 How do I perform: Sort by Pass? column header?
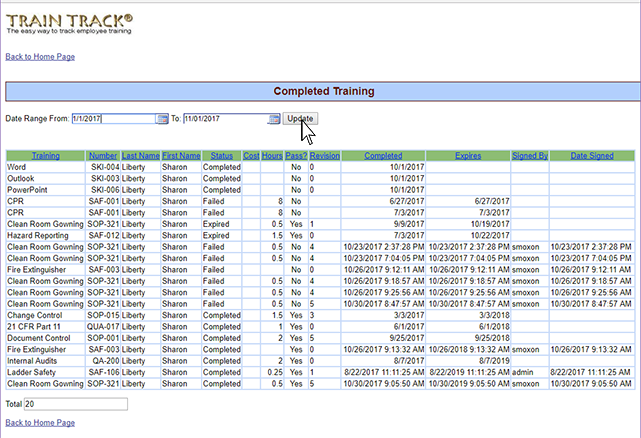(x=296, y=156)
